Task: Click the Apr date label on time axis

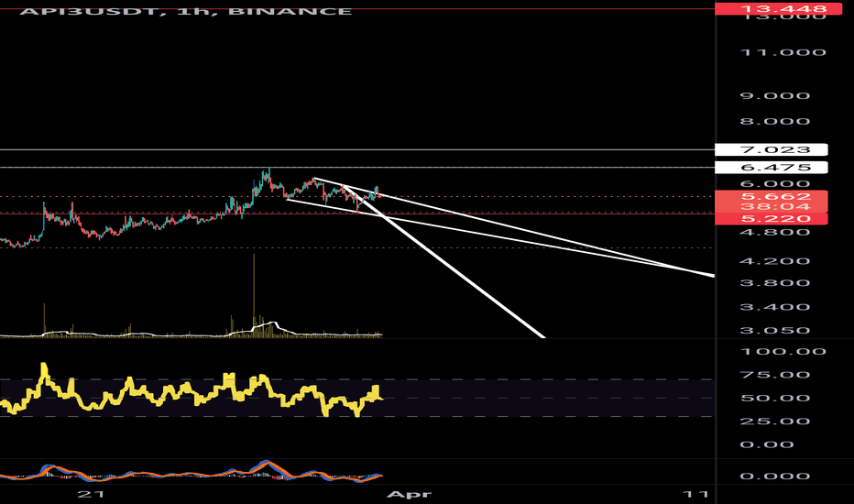Action: click(409, 494)
